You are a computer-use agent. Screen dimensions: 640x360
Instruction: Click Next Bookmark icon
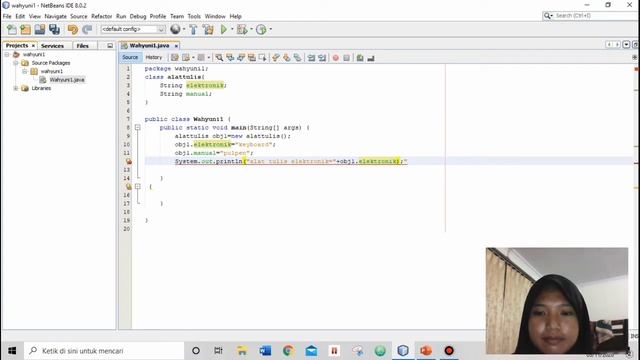click(287, 58)
